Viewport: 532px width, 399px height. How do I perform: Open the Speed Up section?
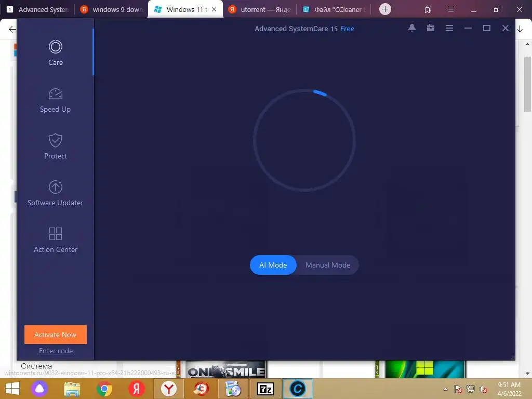[x=55, y=100]
